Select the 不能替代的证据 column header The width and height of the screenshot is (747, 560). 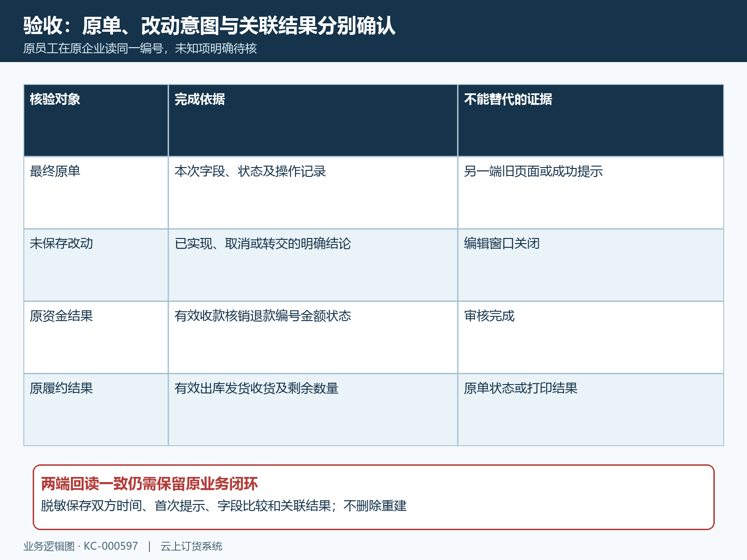tap(591, 120)
